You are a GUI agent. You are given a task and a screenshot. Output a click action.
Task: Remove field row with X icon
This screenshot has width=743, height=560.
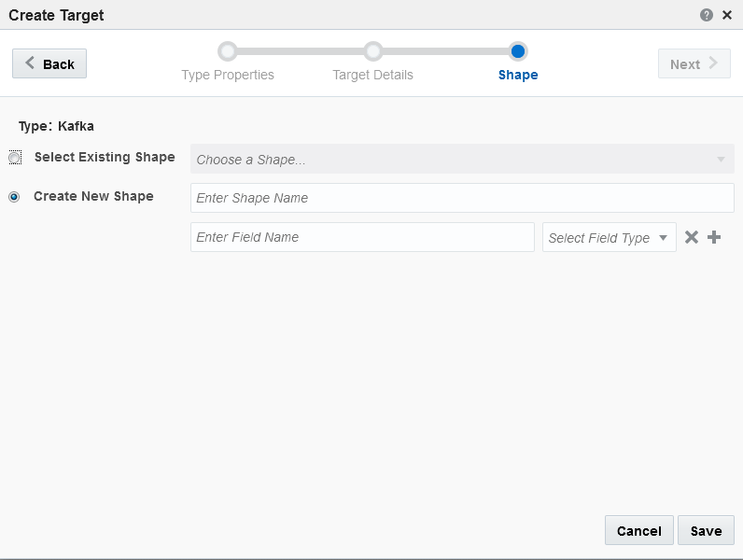pyautogui.click(x=692, y=237)
